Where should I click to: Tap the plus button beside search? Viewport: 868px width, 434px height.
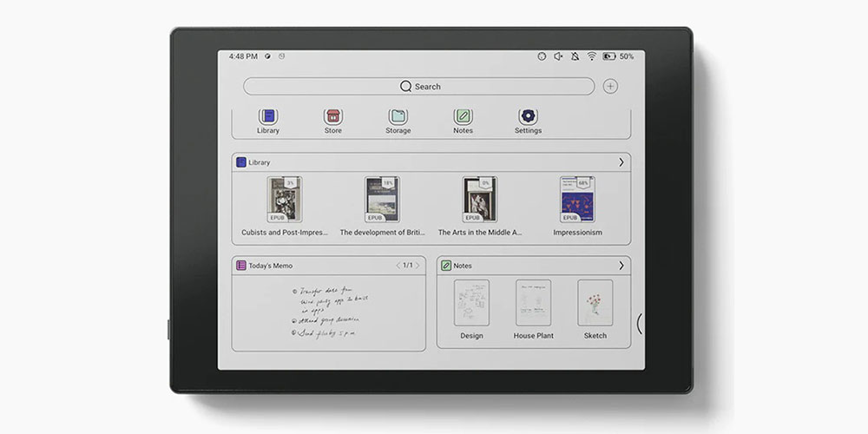click(x=611, y=86)
